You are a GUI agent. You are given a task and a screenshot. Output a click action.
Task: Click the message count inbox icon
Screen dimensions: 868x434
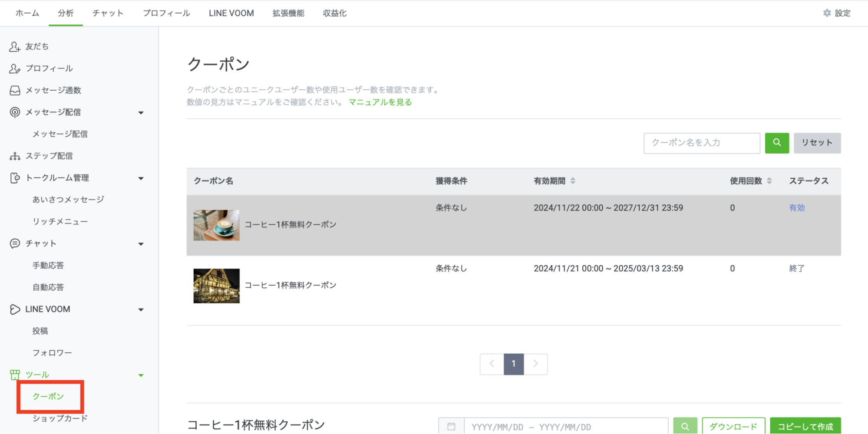(x=15, y=90)
